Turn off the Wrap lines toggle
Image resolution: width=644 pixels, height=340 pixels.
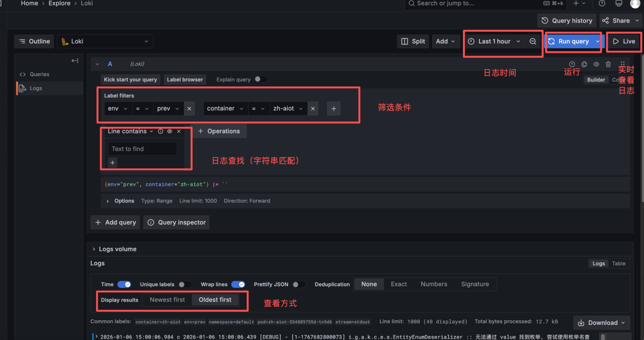(238, 284)
